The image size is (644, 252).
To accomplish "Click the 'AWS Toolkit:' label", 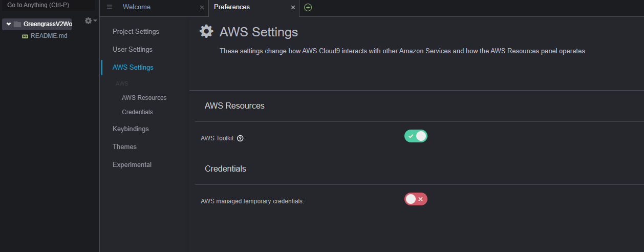I will (x=218, y=138).
